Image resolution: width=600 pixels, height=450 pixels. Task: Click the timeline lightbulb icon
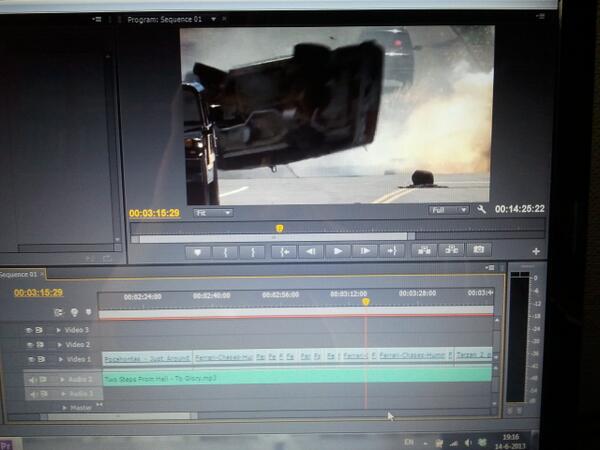pos(74,313)
